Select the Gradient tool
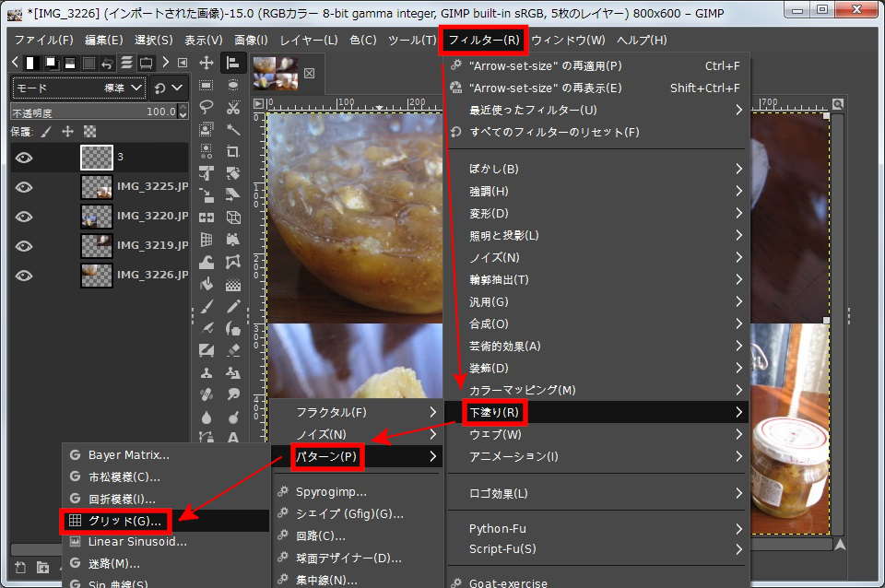 point(232,284)
